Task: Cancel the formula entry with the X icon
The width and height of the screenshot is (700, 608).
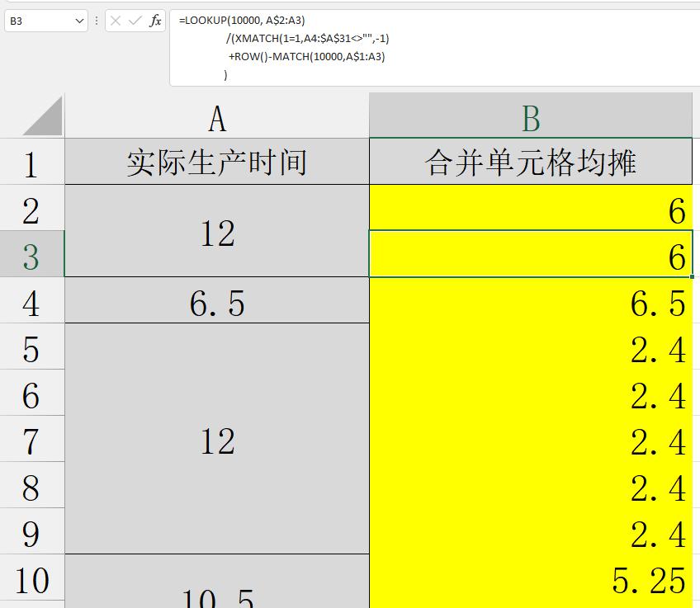Action: 116,21
